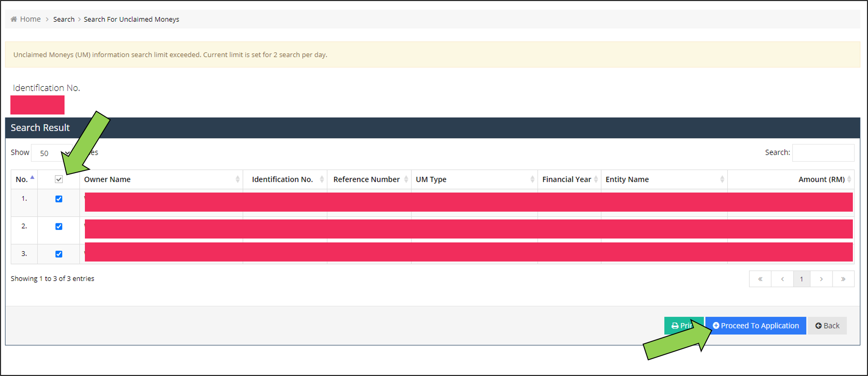Sort by Financial Year column arrows
The image size is (868, 376).
pyautogui.click(x=596, y=180)
